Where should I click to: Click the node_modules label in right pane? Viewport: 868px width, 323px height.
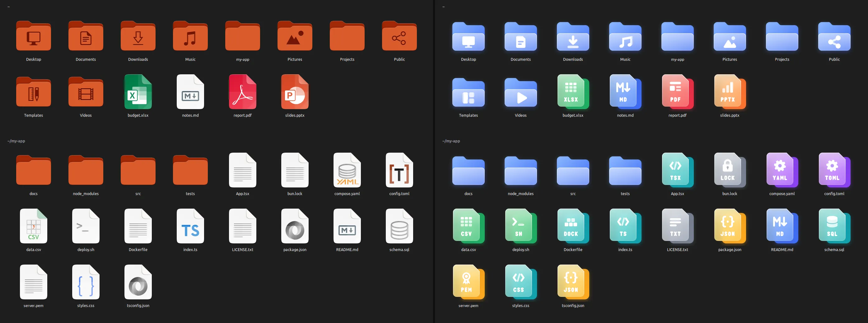520,194
